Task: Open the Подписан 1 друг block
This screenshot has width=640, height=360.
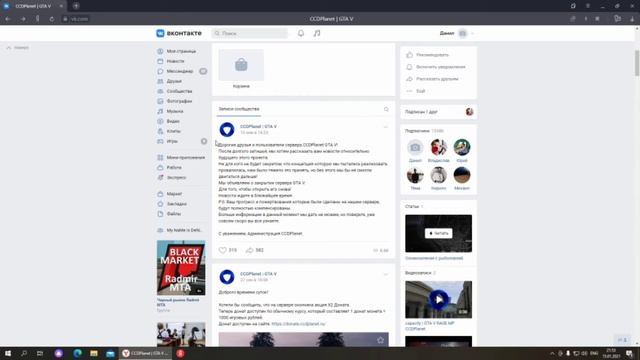Action: click(x=438, y=111)
